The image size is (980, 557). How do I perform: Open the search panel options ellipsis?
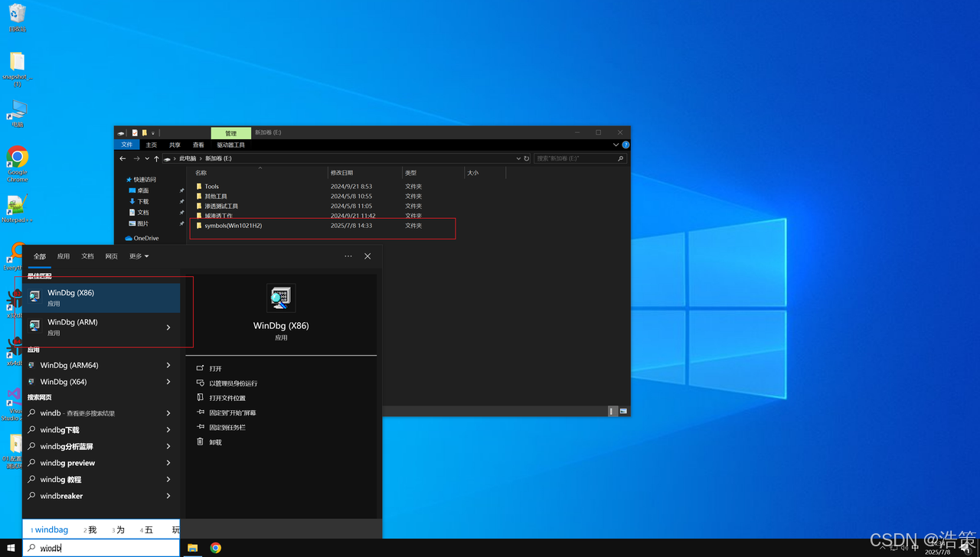(x=348, y=256)
